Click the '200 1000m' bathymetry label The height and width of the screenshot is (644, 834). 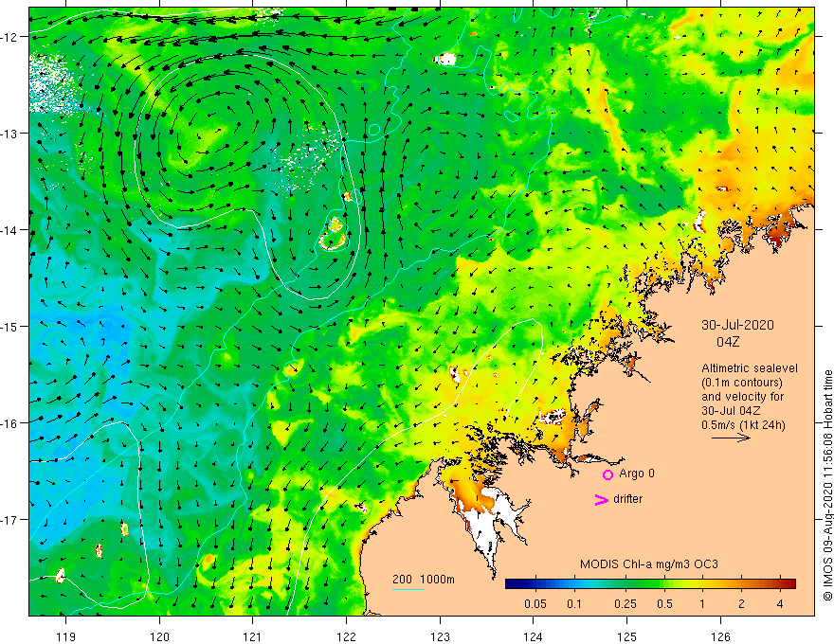point(424,580)
